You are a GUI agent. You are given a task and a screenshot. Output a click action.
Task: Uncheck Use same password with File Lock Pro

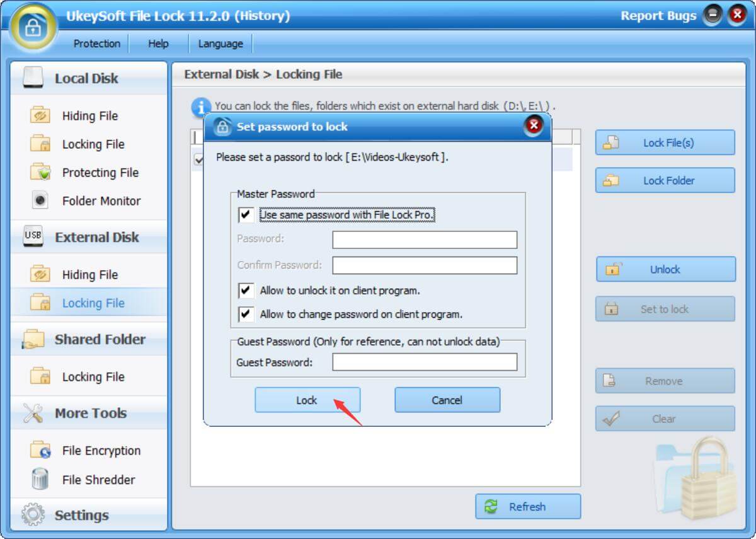pyautogui.click(x=248, y=214)
